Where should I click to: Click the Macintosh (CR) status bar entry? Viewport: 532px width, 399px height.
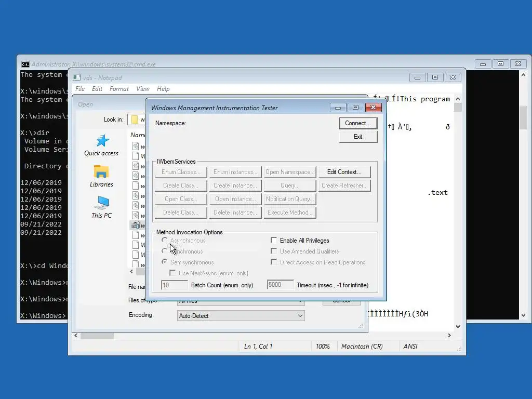362,347
